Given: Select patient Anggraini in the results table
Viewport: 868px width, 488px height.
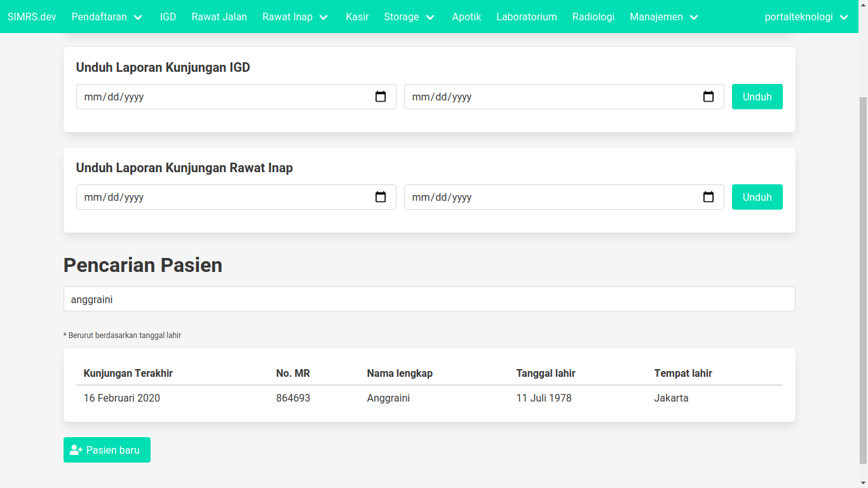Looking at the screenshot, I should click(x=388, y=398).
